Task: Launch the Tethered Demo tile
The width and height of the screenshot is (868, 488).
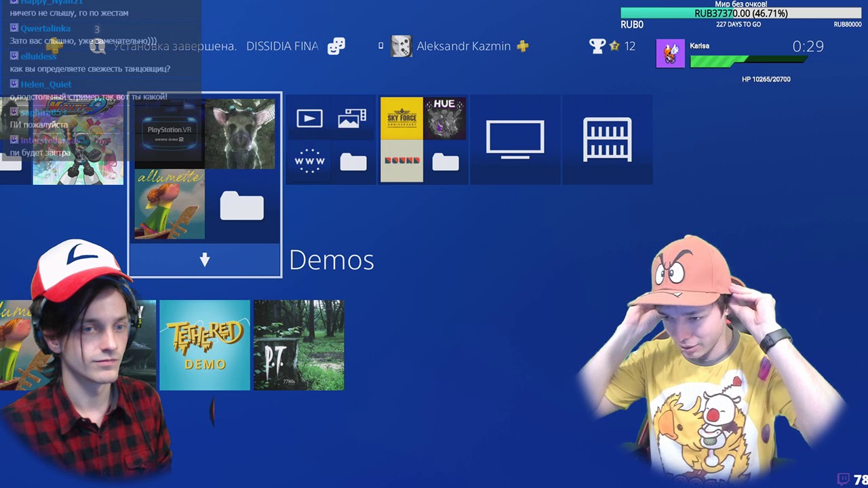Action: [205, 345]
